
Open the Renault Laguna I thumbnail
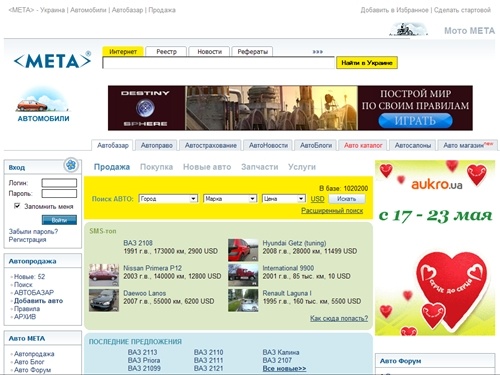click(243, 300)
